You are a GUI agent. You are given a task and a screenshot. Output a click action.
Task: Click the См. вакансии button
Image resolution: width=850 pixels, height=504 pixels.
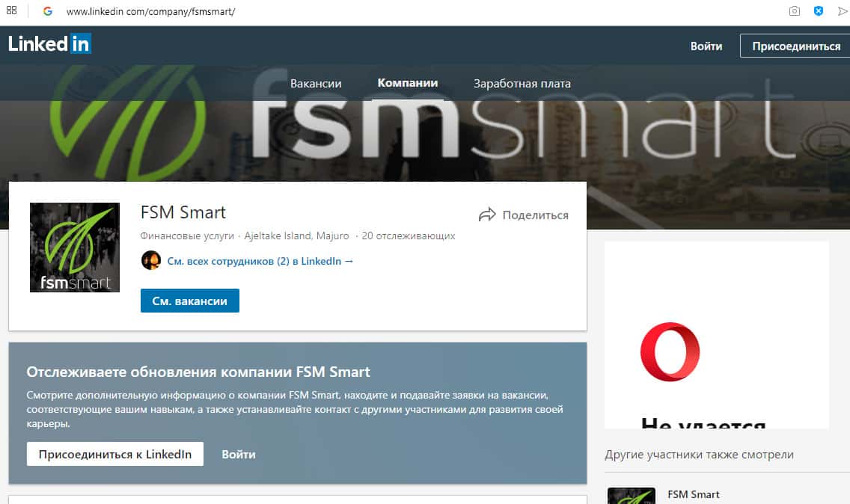tap(190, 301)
